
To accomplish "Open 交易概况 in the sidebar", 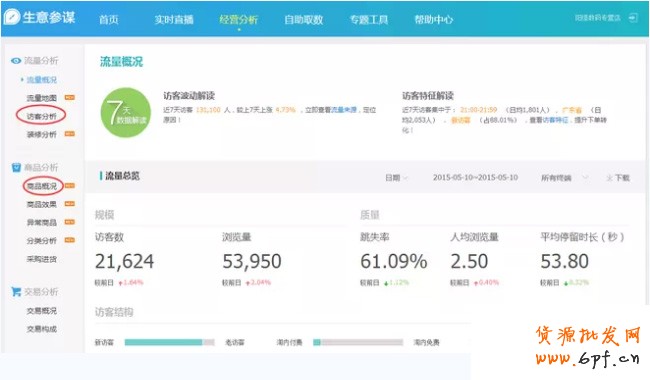I will coord(41,310).
